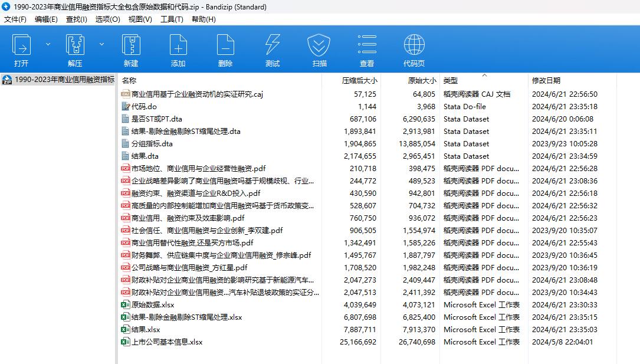Sort by the 类型 column header

(451, 81)
